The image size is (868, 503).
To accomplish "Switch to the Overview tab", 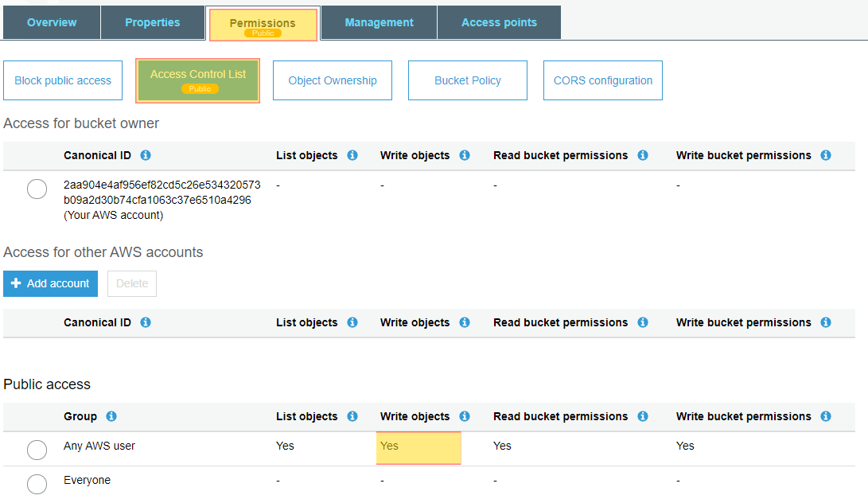I will pyautogui.click(x=52, y=22).
